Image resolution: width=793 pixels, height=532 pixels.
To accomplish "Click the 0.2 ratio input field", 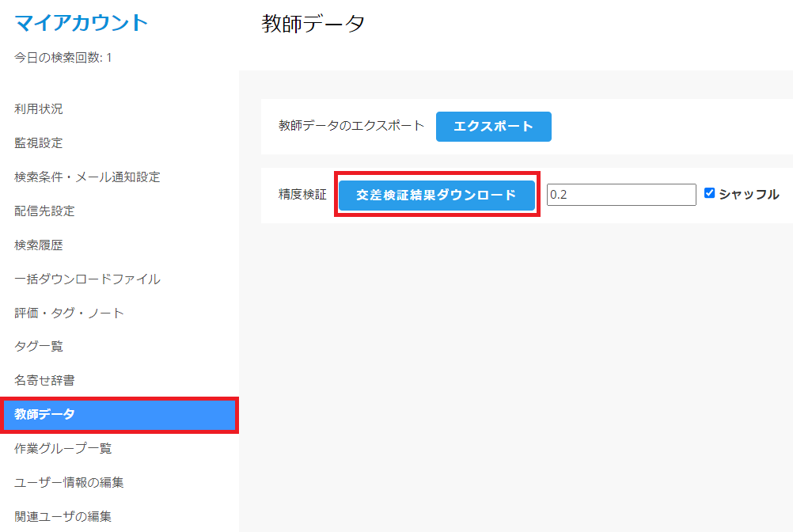I will click(621, 195).
